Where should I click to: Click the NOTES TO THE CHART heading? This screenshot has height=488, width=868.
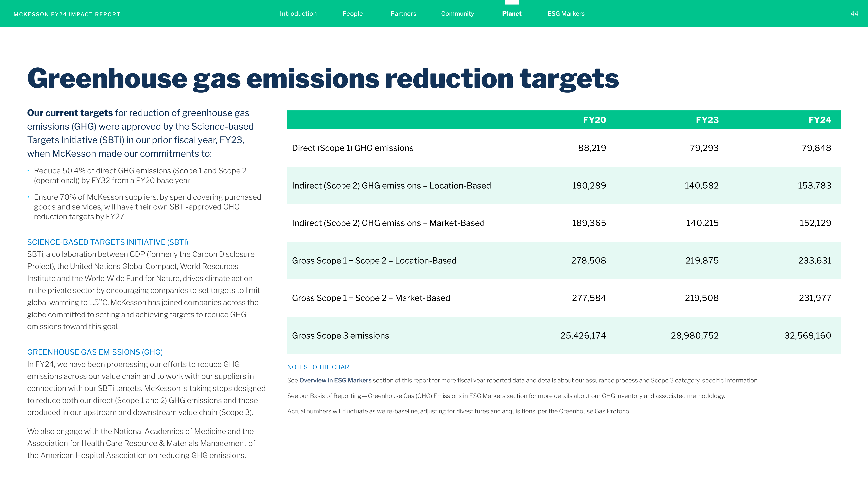click(x=320, y=367)
